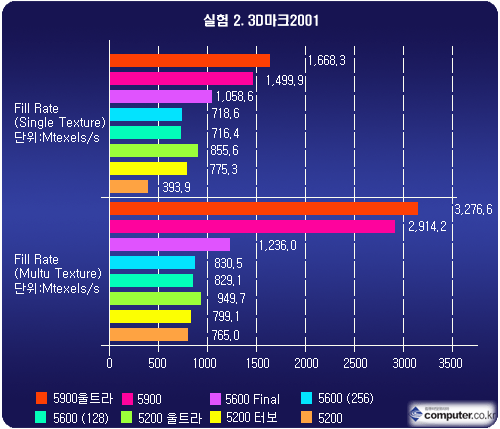Click the 3,276.6 value label
Viewport: 500px width, 429px height.
[x=473, y=209]
